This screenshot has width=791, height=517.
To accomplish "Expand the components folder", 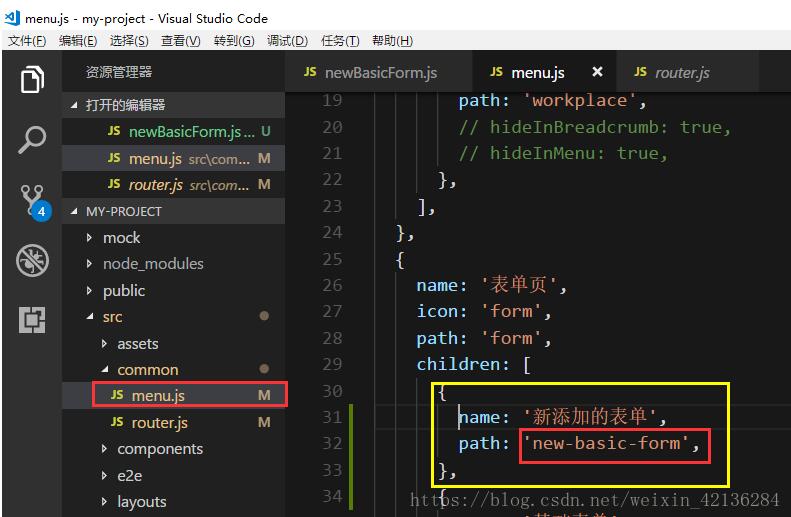I will [174, 449].
